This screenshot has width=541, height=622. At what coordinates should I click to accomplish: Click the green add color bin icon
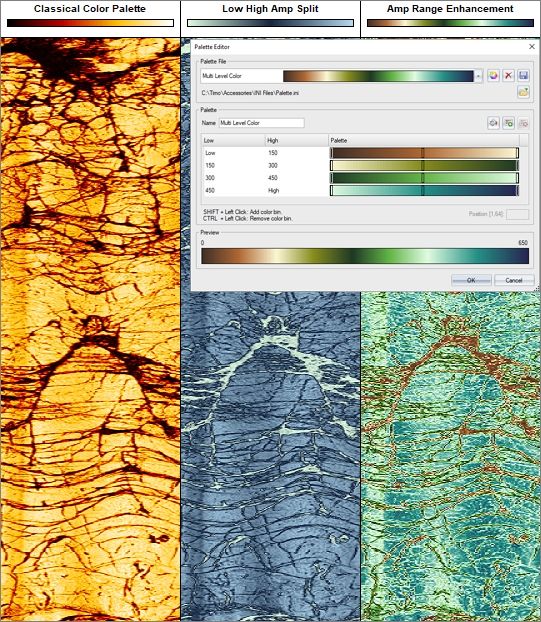(x=508, y=123)
